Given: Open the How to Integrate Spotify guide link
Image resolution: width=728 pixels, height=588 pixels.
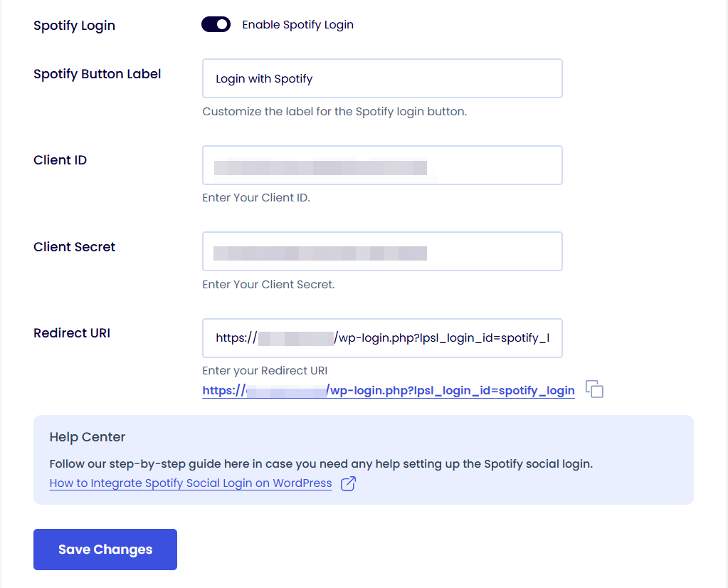Looking at the screenshot, I should (x=191, y=483).
